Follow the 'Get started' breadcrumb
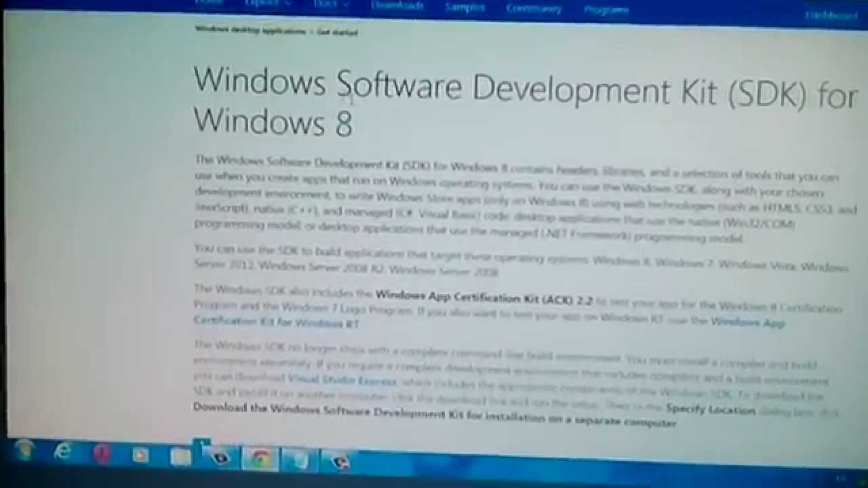The width and height of the screenshot is (868, 488). [337, 32]
